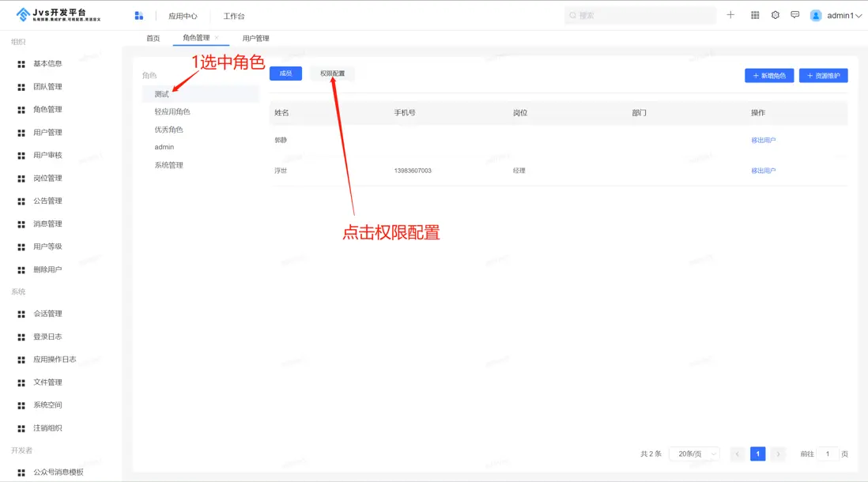This screenshot has width=868, height=482.
Task: Select the 成员 tab button
Action: (x=285, y=73)
